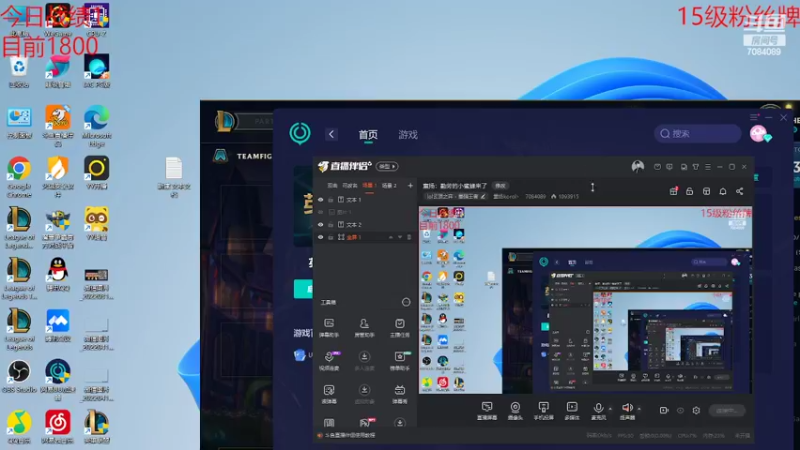Open the danmaku show tool
Image resolution: width=800 pixels, height=450 pixels.
point(399,394)
